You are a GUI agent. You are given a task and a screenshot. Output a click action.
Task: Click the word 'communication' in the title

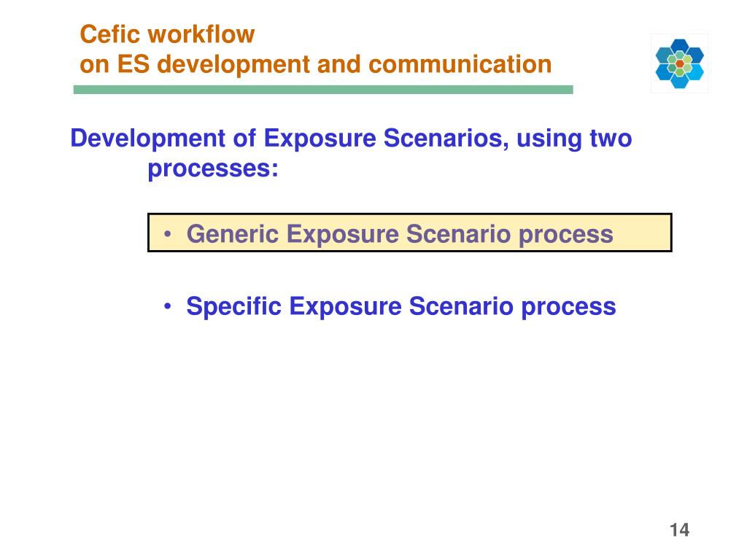(x=460, y=64)
